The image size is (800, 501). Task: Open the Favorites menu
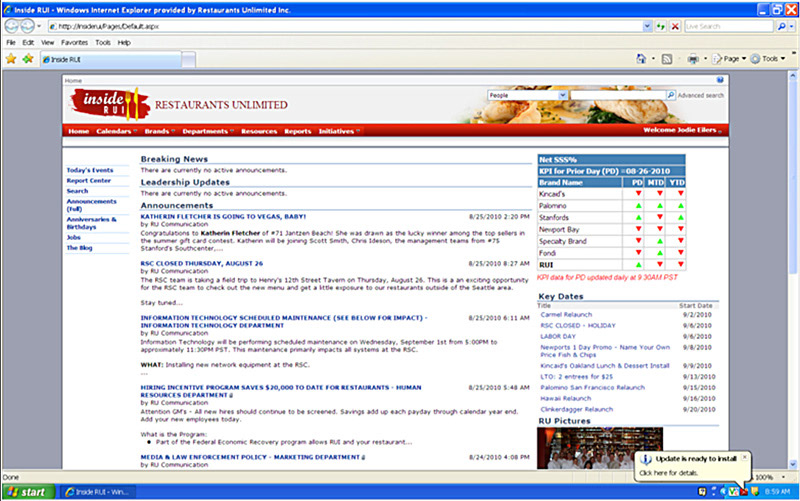[74, 43]
